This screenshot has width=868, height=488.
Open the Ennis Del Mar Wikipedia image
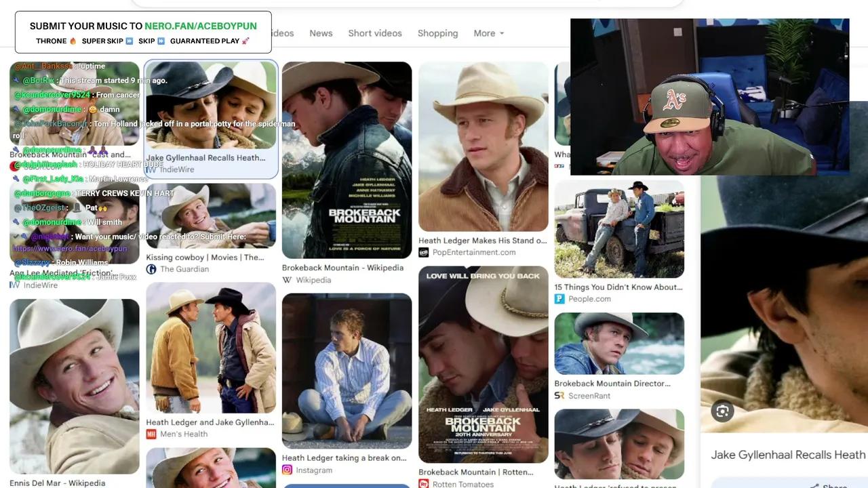(75, 386)
